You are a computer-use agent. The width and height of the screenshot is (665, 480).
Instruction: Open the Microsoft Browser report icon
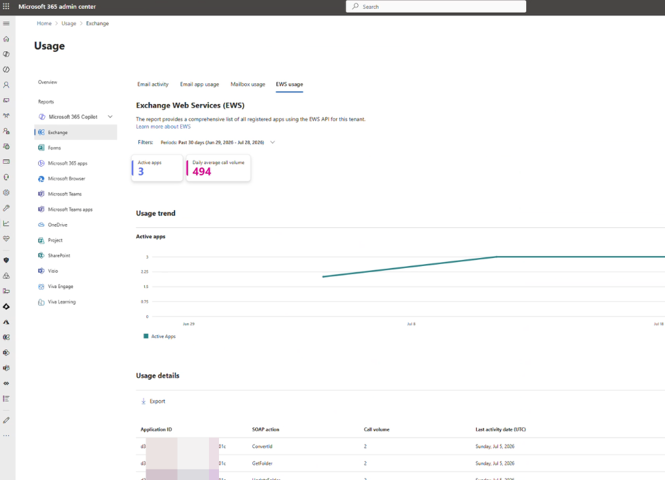pos(41,179)
